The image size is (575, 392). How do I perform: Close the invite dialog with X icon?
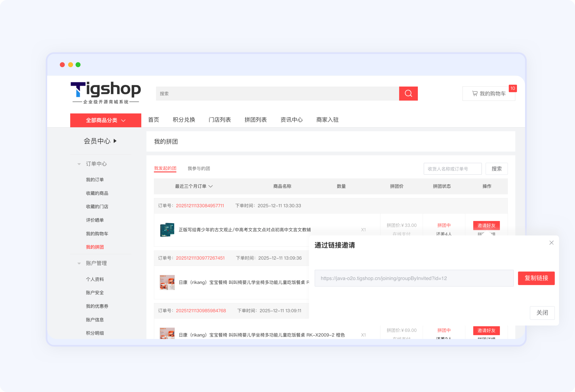[x=551, y=243]
